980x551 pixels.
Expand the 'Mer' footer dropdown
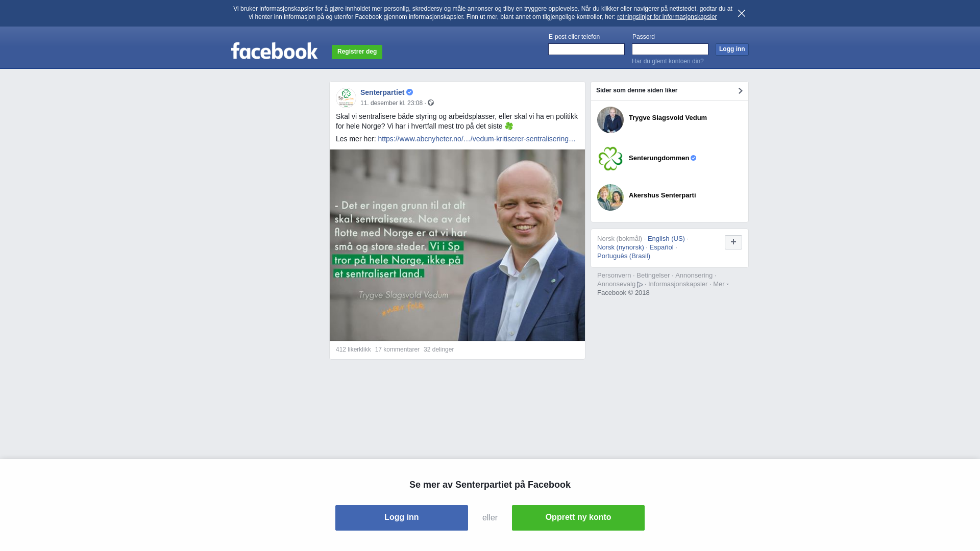tap(721, 284)
